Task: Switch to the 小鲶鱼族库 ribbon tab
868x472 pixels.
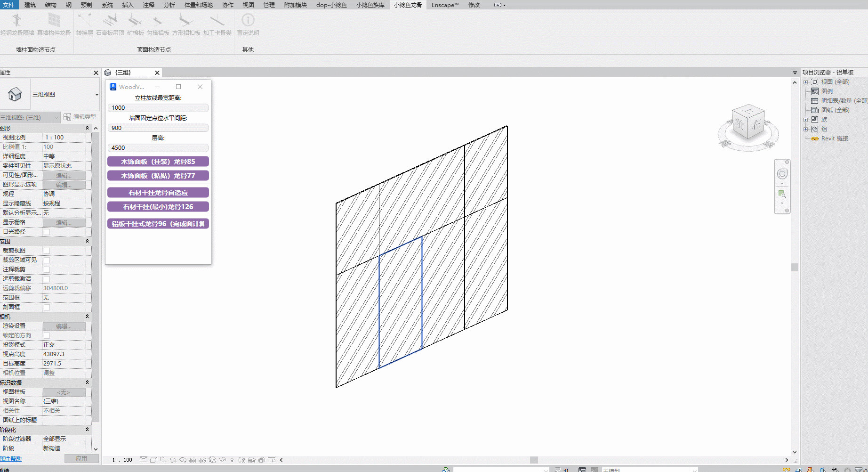Action: 370,5
